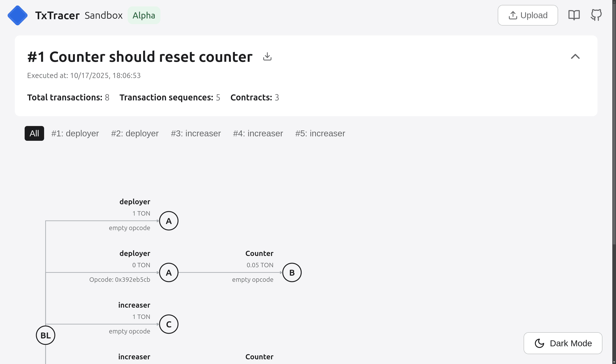Show All transaction sequences

click(34, 133)
